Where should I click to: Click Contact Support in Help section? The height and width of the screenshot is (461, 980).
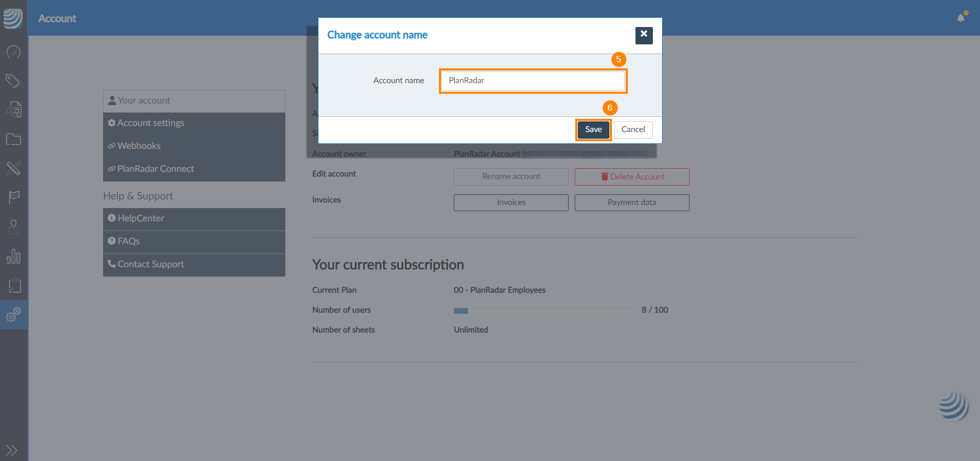(x=151, y=264)
